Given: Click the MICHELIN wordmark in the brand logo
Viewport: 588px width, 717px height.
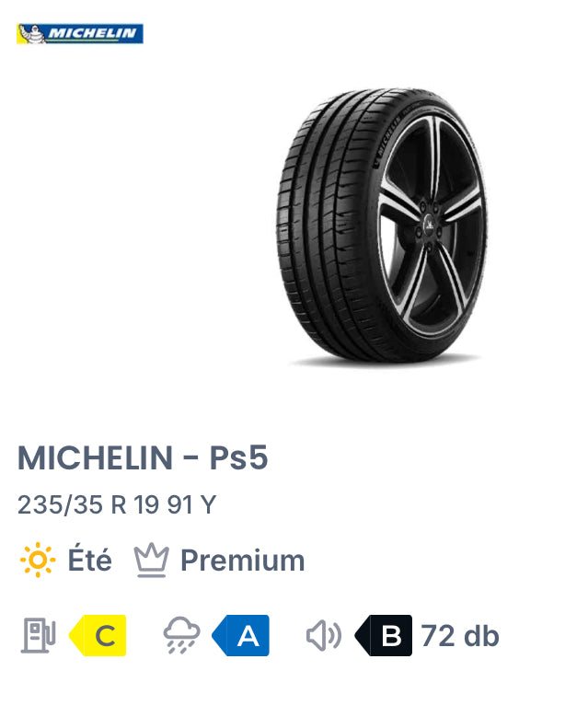Looking at the screenshot, I should [91, 34].
